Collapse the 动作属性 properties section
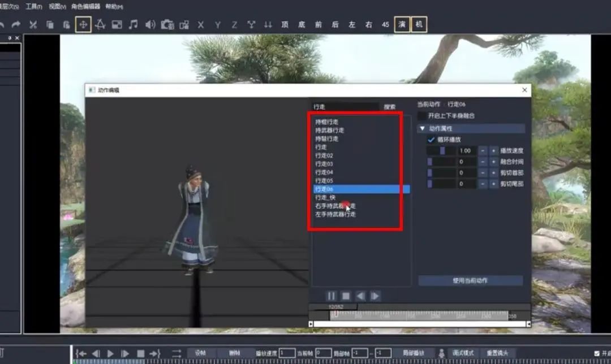Image resolution: width=611 pixels, height=364 pixels. click(421, 128)
